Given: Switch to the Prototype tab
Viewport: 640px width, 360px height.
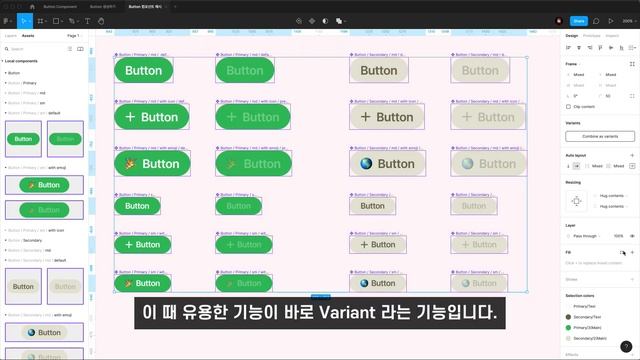Looking at the screenshot, I should [591, 36].
